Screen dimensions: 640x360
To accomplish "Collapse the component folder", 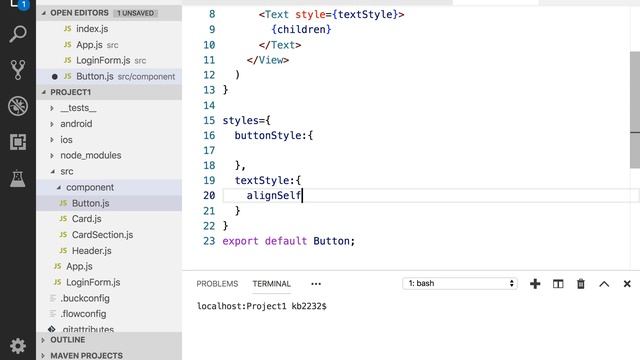I will (59, 187).
